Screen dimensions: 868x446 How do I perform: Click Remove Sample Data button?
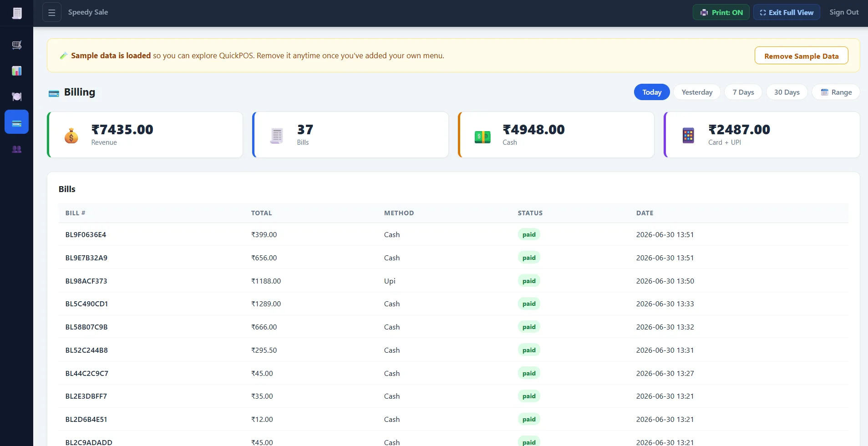pos(801,56)
